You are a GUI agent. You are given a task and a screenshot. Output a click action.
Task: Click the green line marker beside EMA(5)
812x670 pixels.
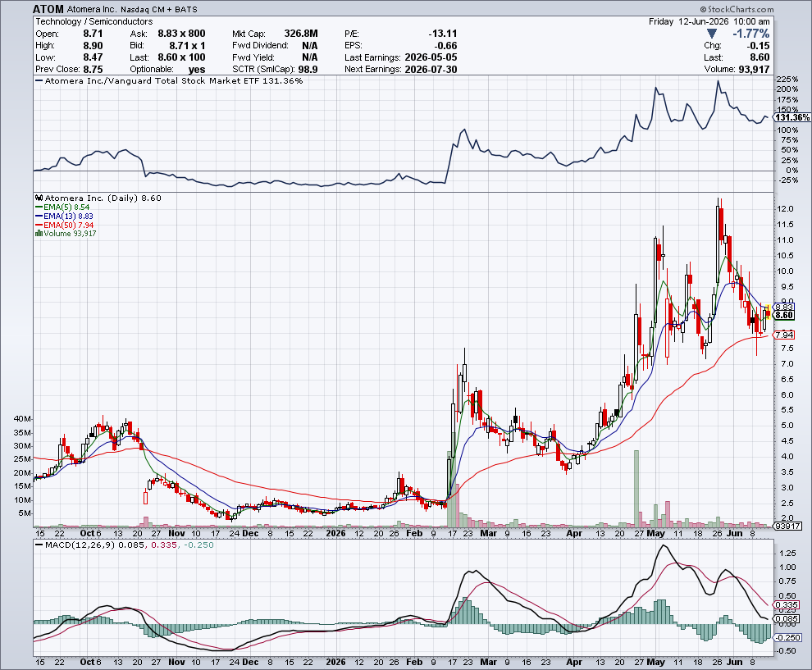(39, 207)
